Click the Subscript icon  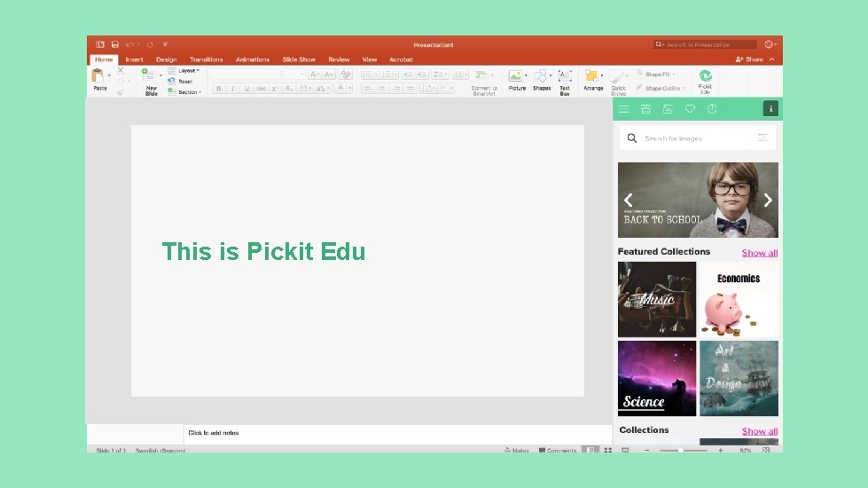(x=288, y=89)
